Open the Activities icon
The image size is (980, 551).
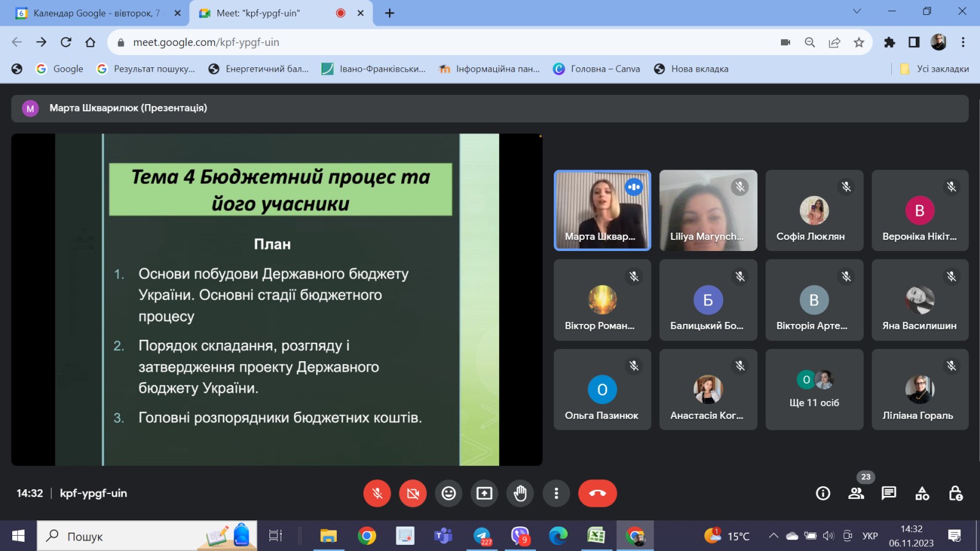(x=922, y=493)
